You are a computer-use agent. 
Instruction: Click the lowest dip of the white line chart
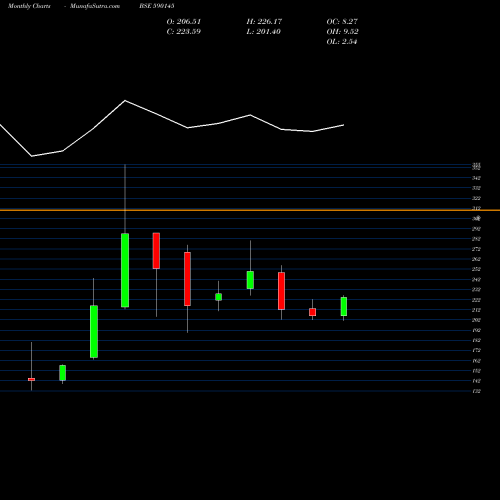[x=31, y=156]
